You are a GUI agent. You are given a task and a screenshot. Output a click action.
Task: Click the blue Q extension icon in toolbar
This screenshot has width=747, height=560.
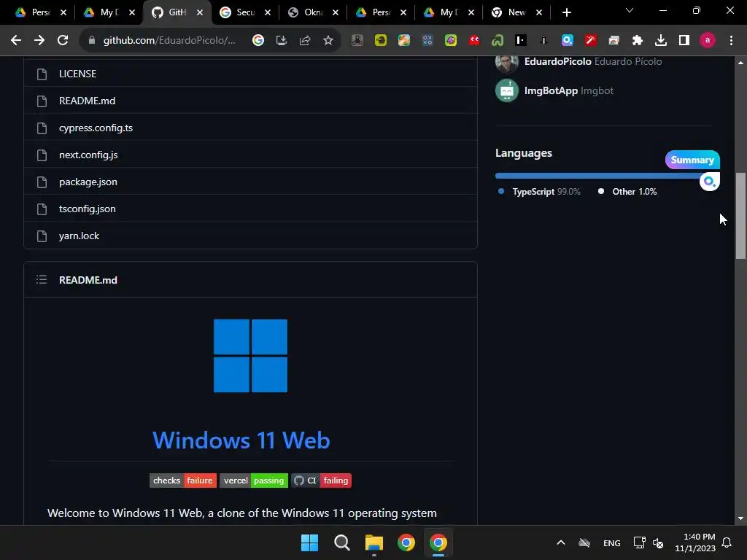(568, 41)
